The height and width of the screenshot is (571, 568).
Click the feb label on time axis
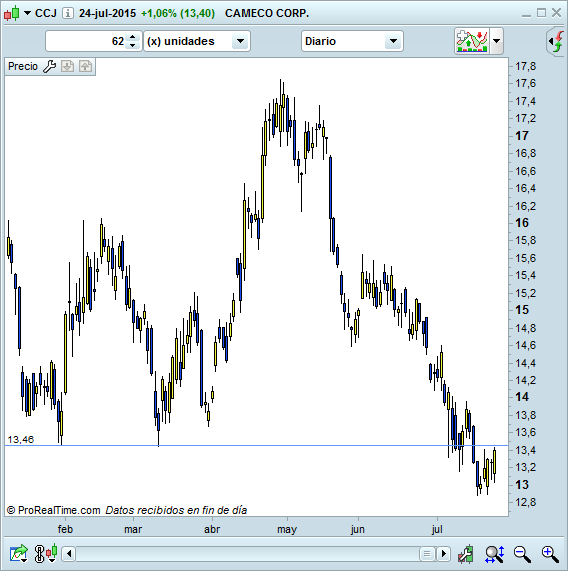click(65, 529)
